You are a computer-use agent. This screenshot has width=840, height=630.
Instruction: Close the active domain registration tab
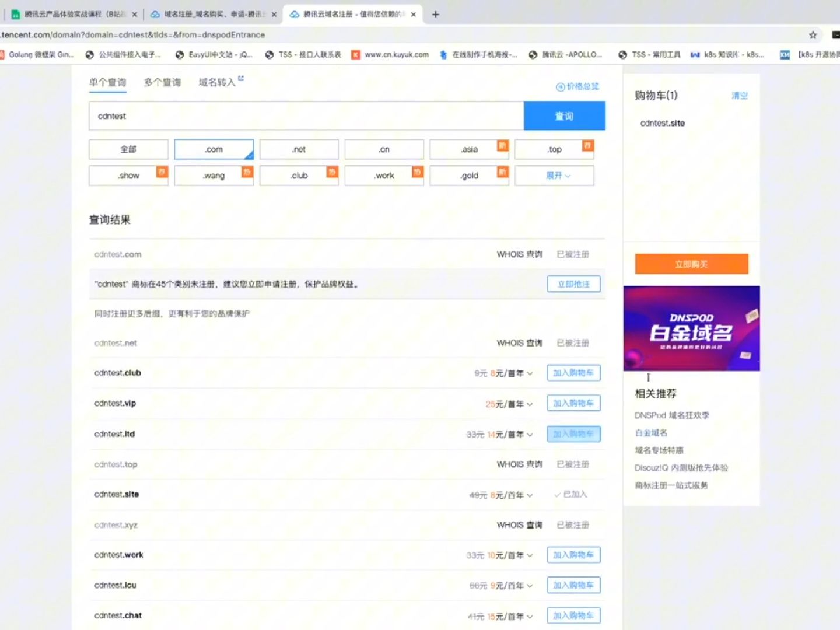[413, 15]
